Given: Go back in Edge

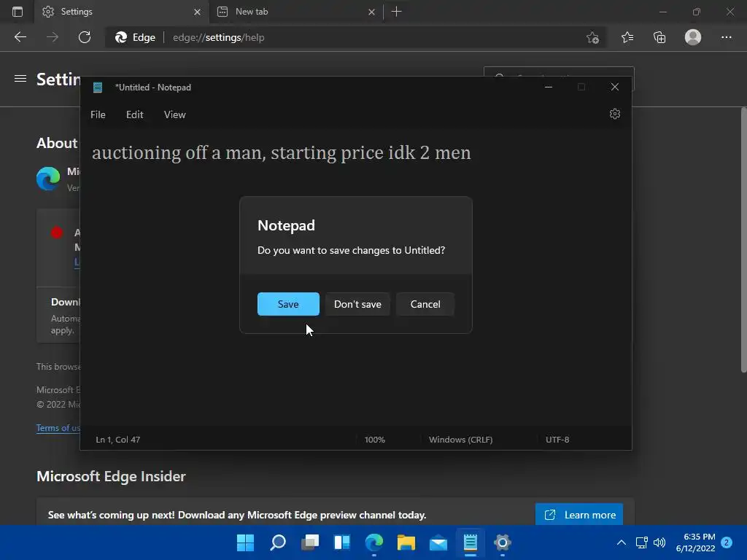Looking at the screenshot, I should coord(20,37).
